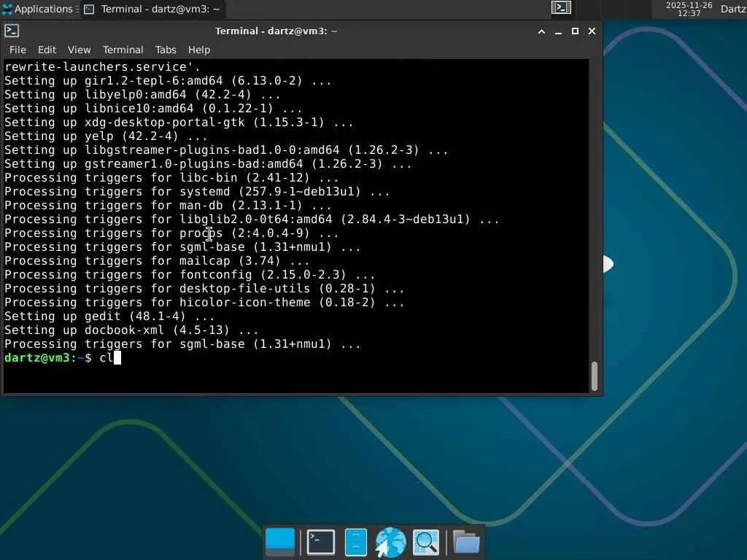The image size is (747, 560).
Task: Open the Edit menu in Terminal
Action: coord(47,50)
